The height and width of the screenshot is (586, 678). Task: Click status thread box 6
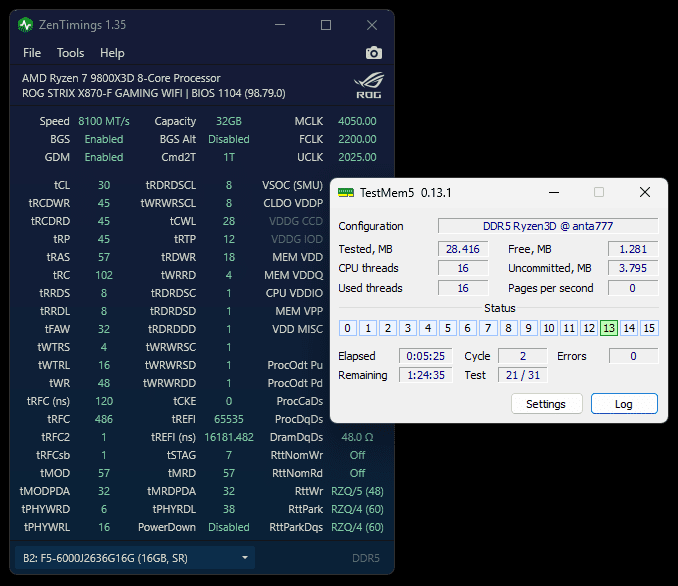point(468,328)
